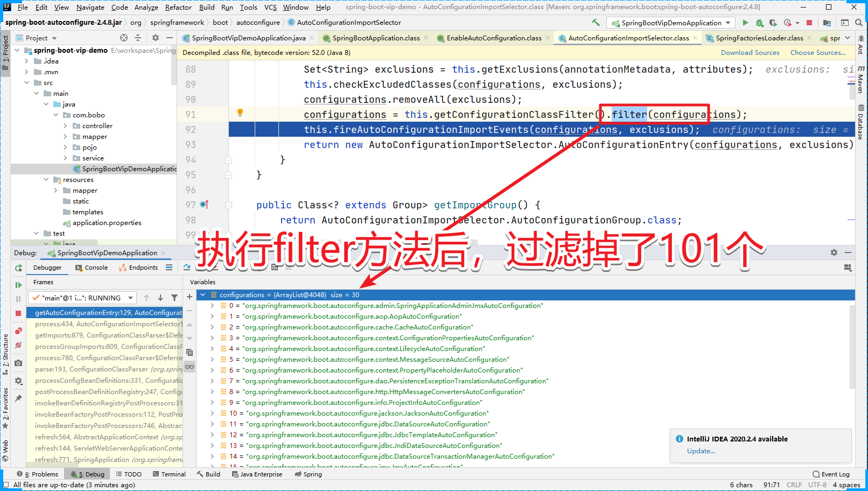Add new watch with plus icon
The height and width of the screenshot is (491, 868).
[190, 297]
